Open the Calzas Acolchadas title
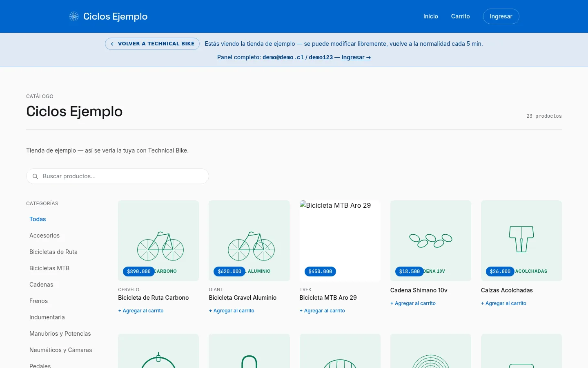Screen dimensions: 588x368 click(507, 290)
